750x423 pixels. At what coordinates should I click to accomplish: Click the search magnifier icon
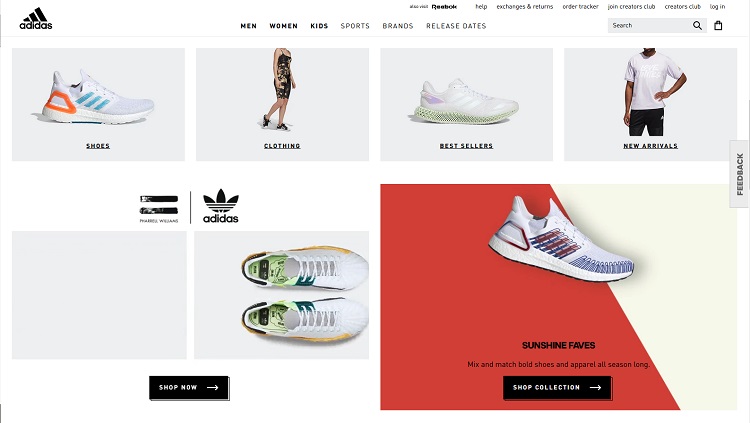(x=697, y=26)
